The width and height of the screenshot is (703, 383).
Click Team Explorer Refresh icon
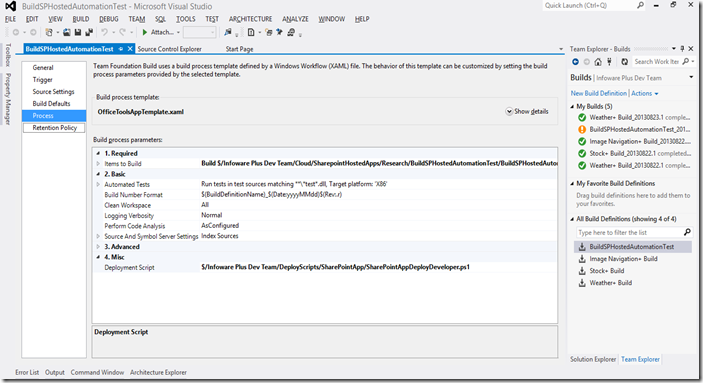[x=624, y=62]
